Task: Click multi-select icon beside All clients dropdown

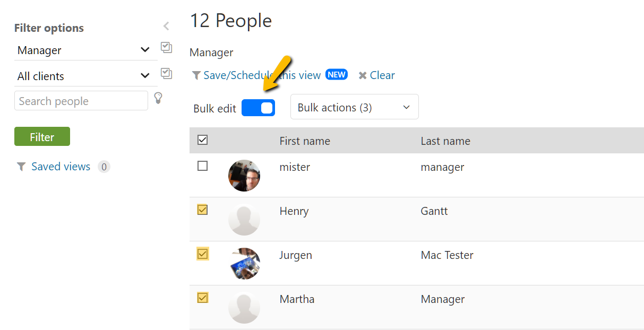Action: coord(166,74)
